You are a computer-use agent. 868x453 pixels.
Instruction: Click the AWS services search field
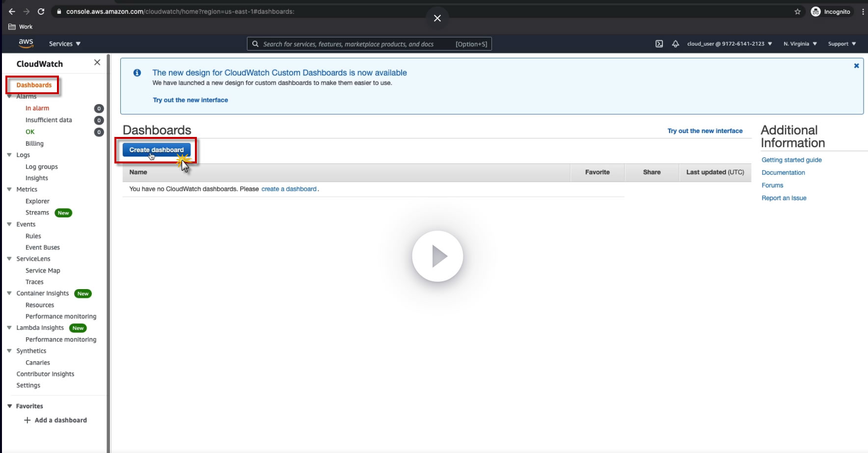(369, 44)
